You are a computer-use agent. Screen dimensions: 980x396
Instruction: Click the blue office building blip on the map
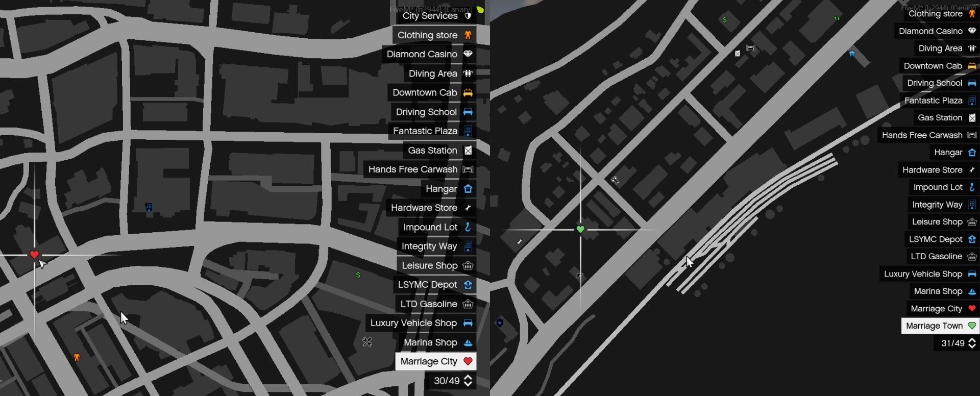[149, 207]
